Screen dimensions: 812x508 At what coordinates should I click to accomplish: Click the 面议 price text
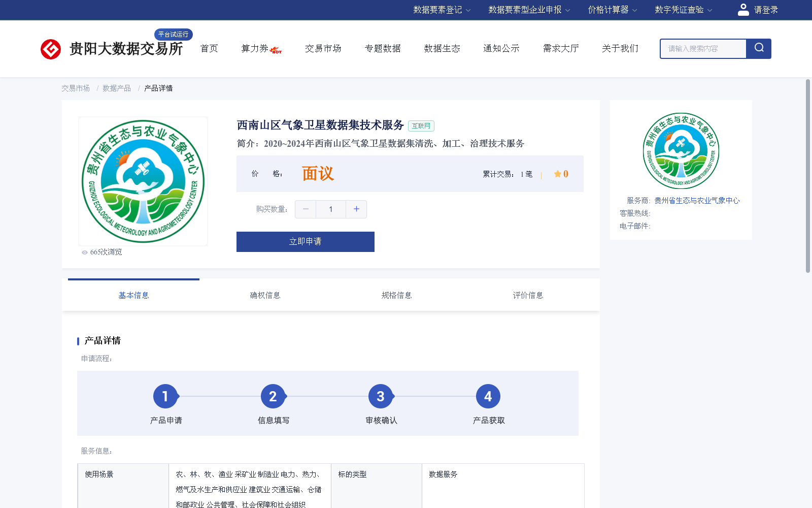(318, 174)
